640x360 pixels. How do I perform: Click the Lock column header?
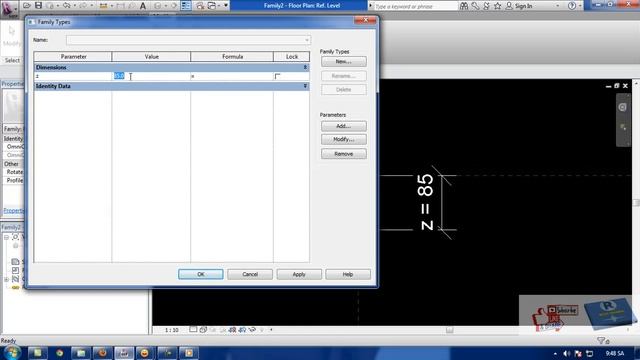click(292, 57)
